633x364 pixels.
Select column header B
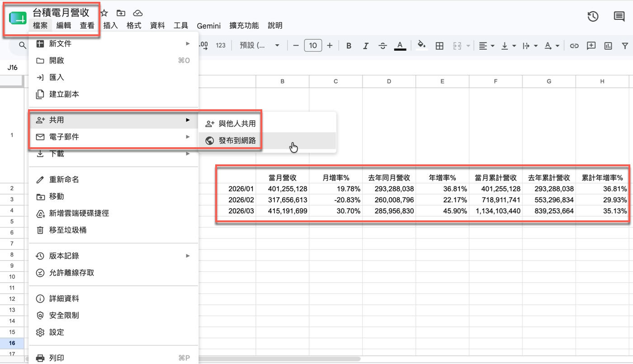(283, 81)
